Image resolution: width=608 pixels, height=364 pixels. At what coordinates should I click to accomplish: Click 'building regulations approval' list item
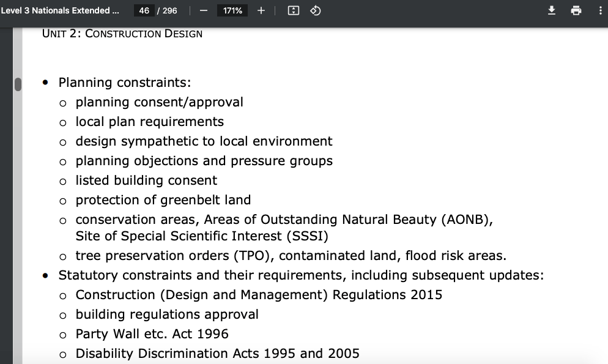(167, 314)
